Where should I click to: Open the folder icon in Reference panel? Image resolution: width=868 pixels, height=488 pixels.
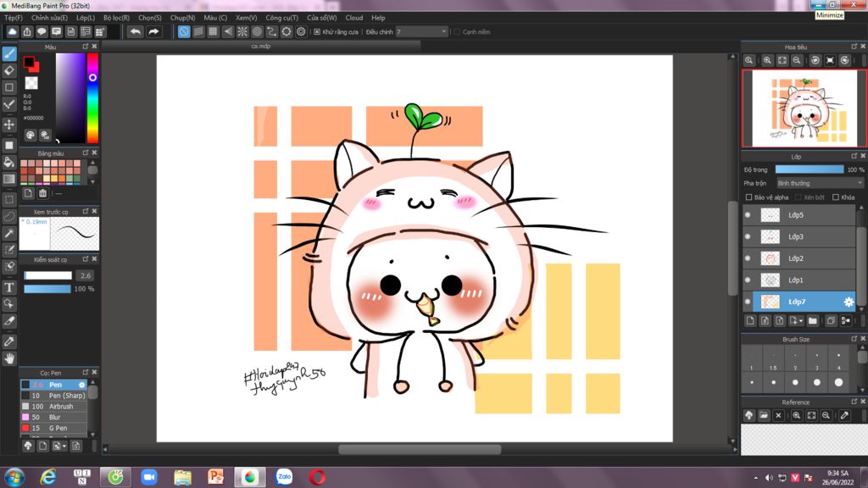click(764, 415)
